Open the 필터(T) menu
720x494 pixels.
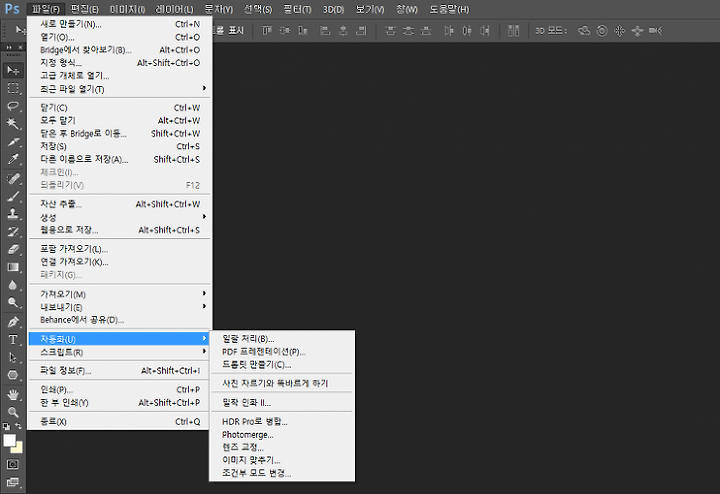click(x=297, y=9)
